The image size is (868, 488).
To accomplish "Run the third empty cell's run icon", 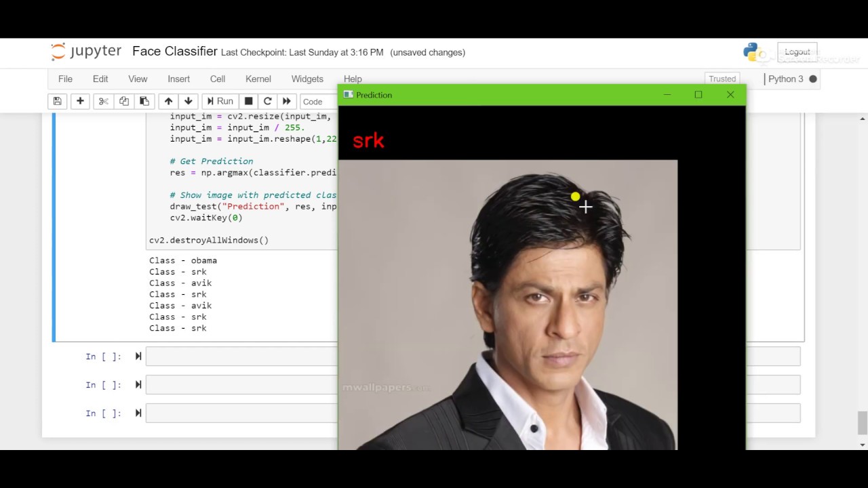I will 138,413.
